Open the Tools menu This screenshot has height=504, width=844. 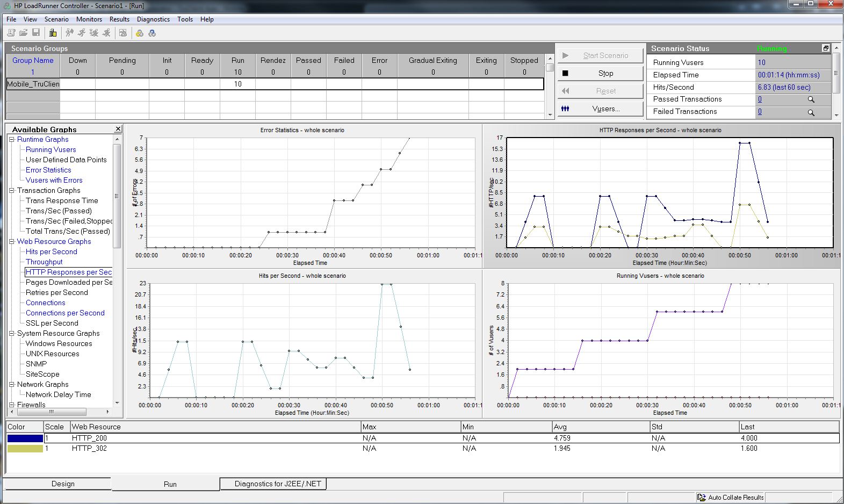185,19
